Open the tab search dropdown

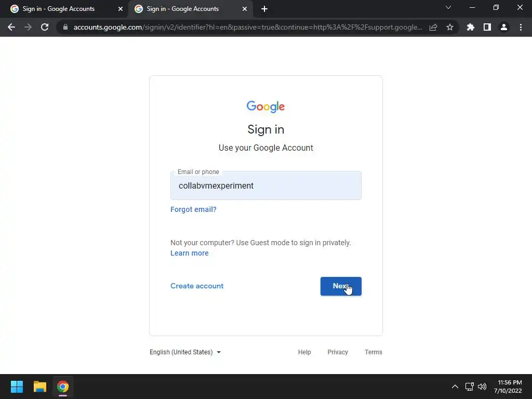[x=448, y=7]
